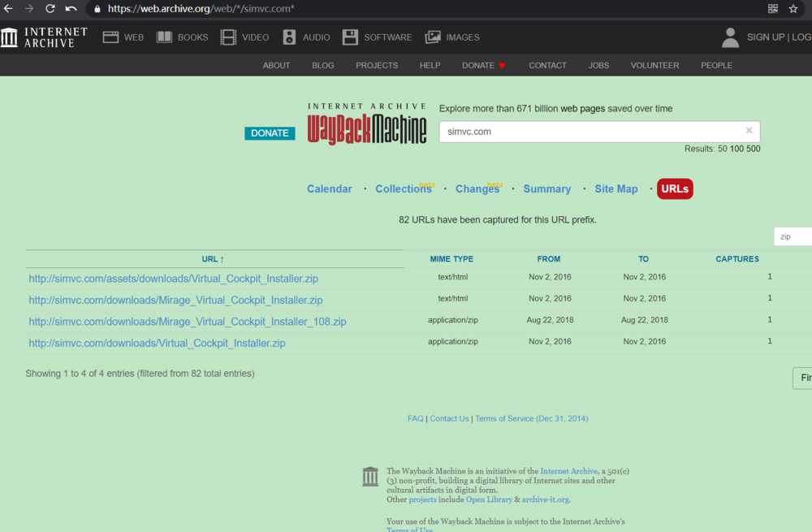The height and width of the screenshot is (532, 812).
Task: Click the browser forward arrow
Action: coord(29,9)
